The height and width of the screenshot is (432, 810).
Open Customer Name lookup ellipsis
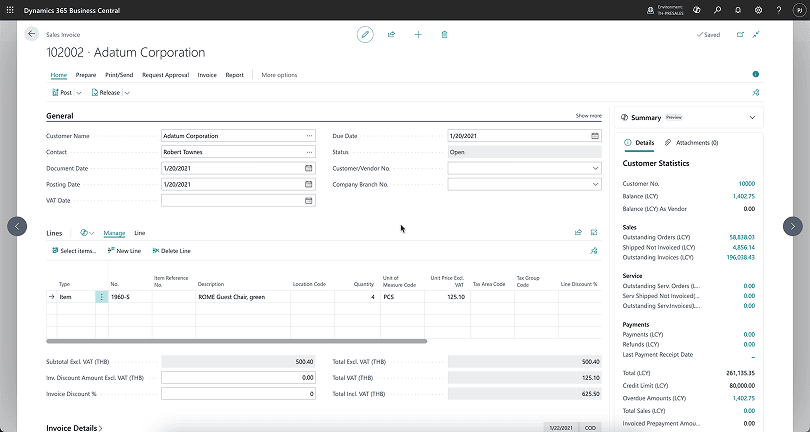309,136
